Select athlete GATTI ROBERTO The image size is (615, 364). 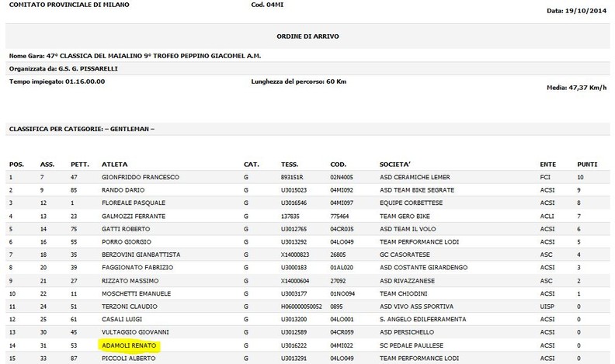tap(126, 229)
